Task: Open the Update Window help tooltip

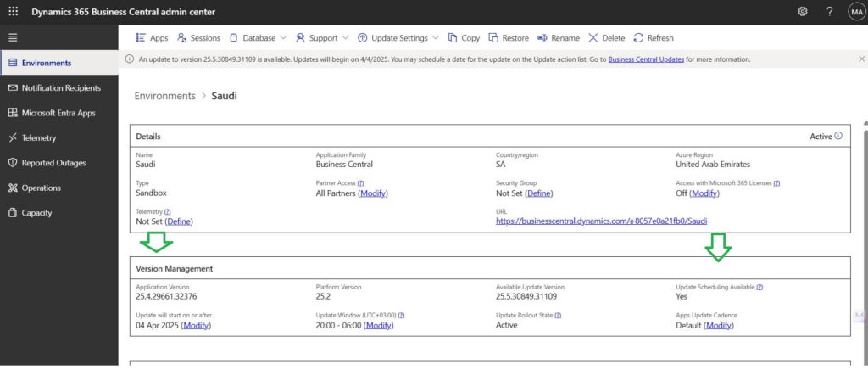Action: tap(401, 315)
